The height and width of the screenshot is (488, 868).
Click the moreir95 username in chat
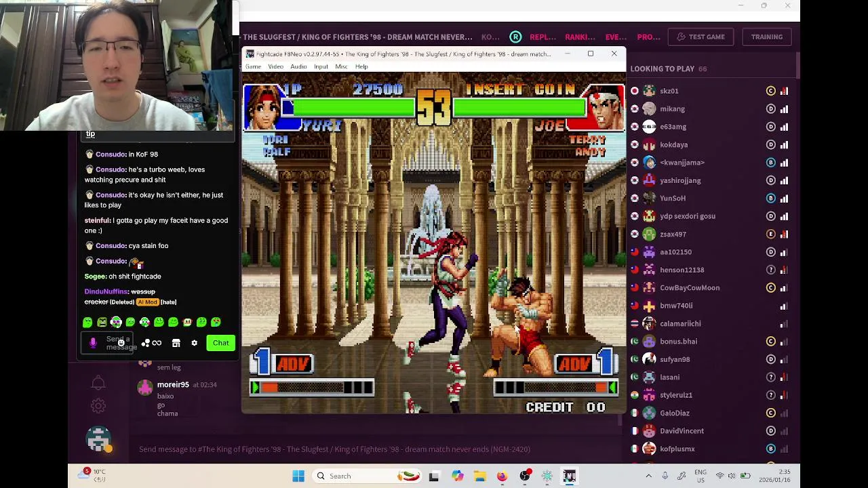173,384
